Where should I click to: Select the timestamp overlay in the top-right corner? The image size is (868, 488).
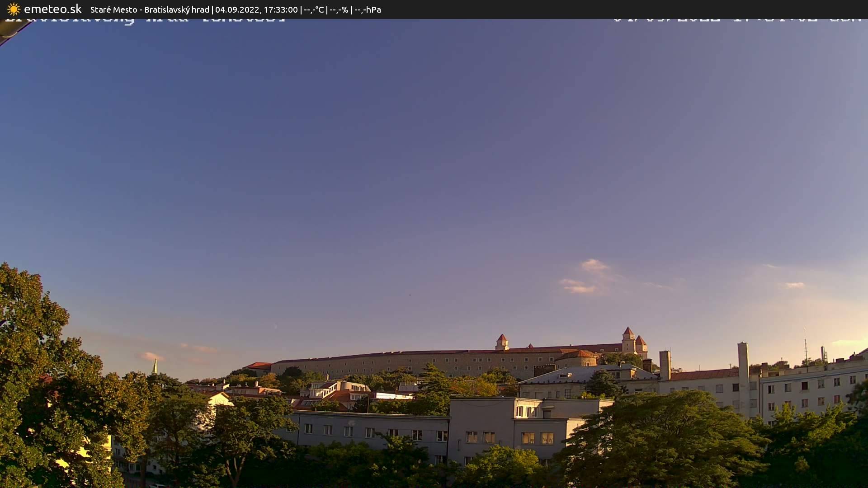pyautogui.click(x=737, y=20)
